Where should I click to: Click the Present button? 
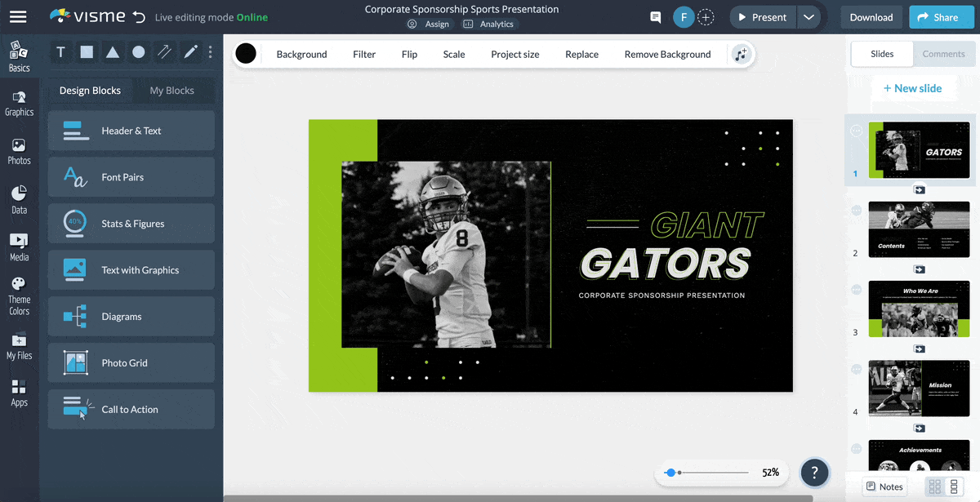[762, 17]
